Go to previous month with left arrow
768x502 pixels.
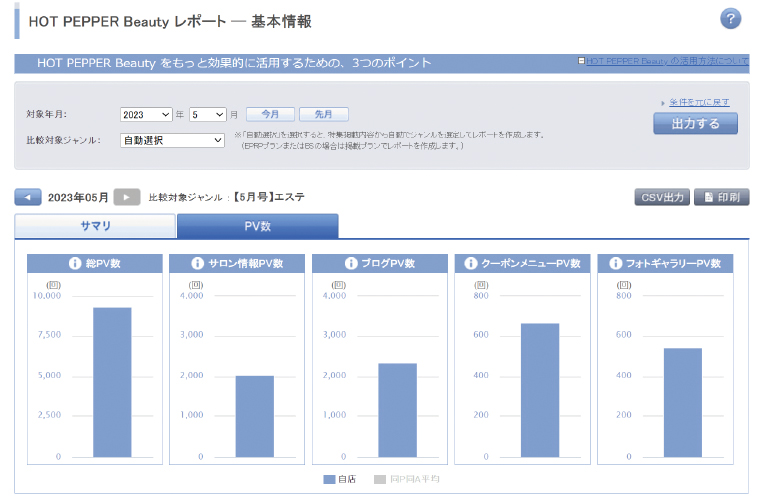[28, 197]
